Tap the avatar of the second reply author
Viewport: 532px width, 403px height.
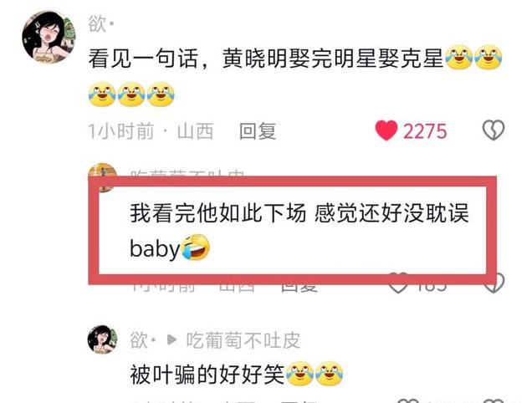(x=102, y=171)
